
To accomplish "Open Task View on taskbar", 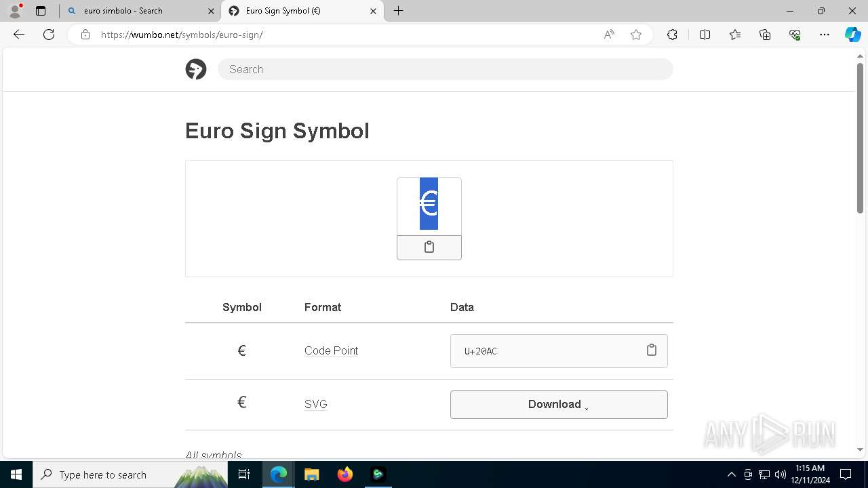I will (244, 474).
